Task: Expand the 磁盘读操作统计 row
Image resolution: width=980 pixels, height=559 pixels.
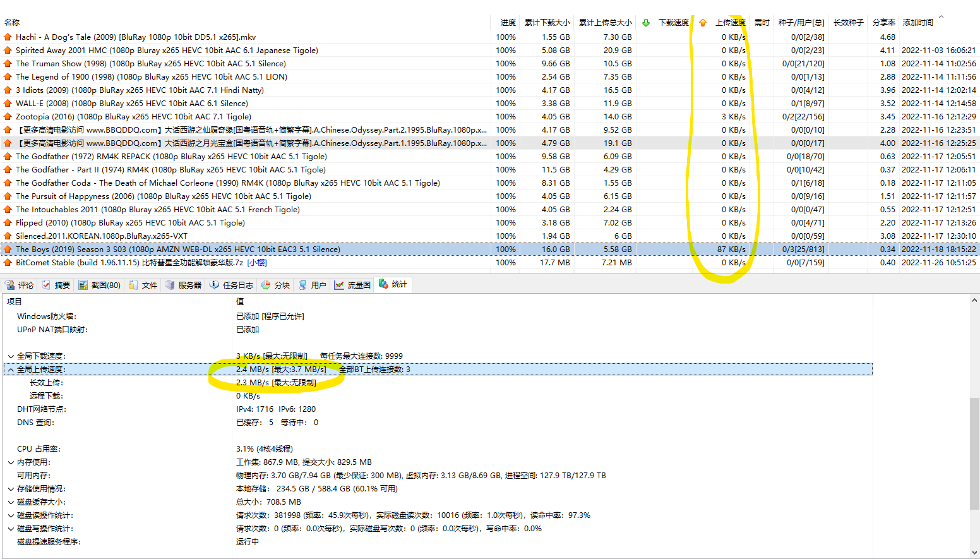Action: tap(11, 515)
